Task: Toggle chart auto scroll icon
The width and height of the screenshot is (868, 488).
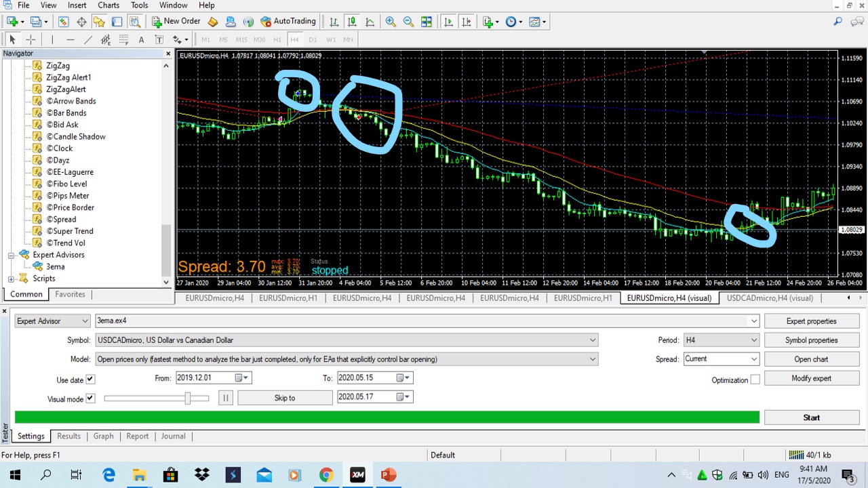Action: pyautogui.click(x=448, y=22)
